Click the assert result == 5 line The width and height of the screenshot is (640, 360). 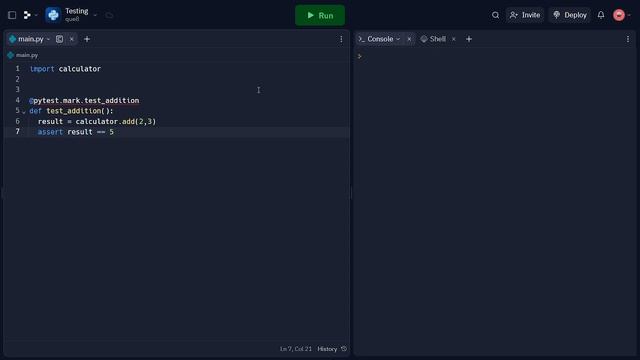pos(76,132)
